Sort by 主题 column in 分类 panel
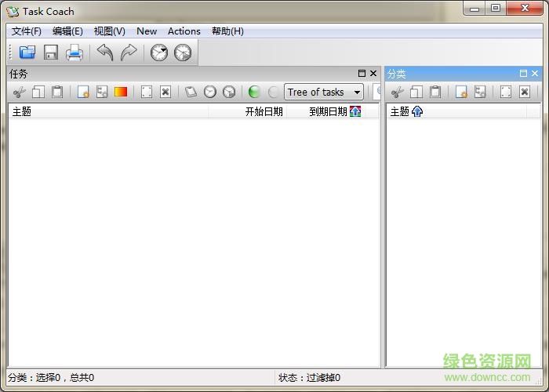Screen dimensions: 549x392 (456, 111)
